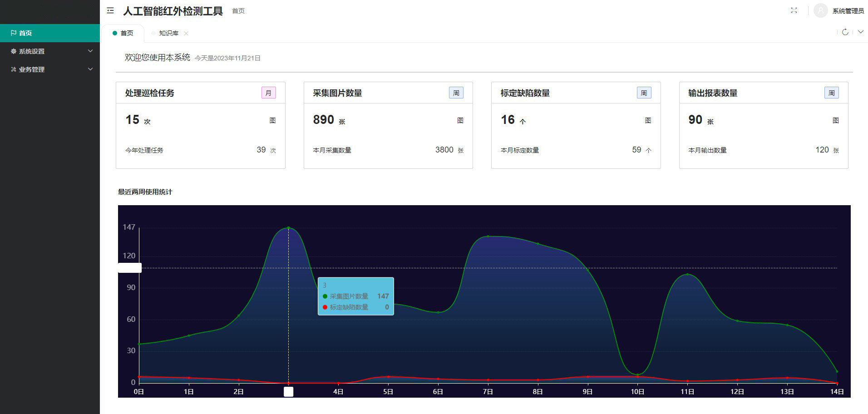Image resolution: width=868 pixels, height=414 pixels.
Task: Click the 周 badge on 标定缺陷数量
Action: tap(644, 93)
